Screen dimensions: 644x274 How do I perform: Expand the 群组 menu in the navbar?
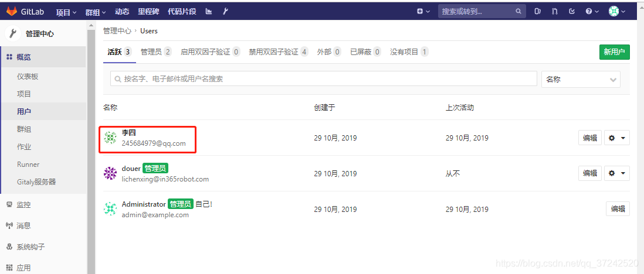(x=95, y=12)
